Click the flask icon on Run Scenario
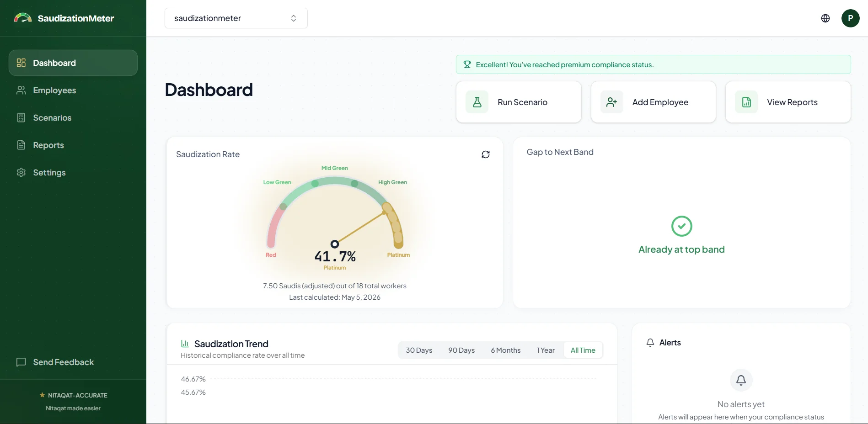Screen dimensions: 868x424 point(477,102)
